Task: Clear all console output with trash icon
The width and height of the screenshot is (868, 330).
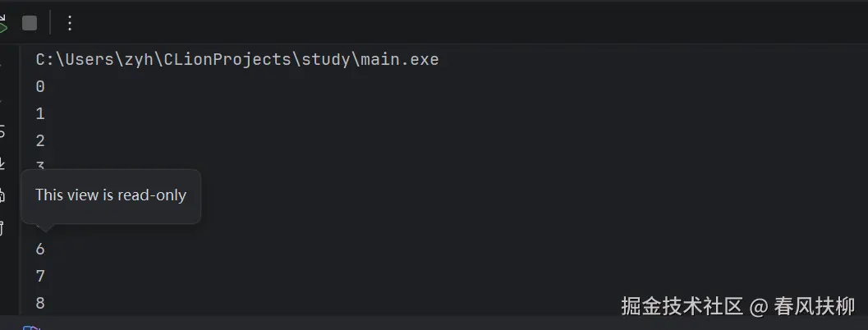Action: pos(2,227)
